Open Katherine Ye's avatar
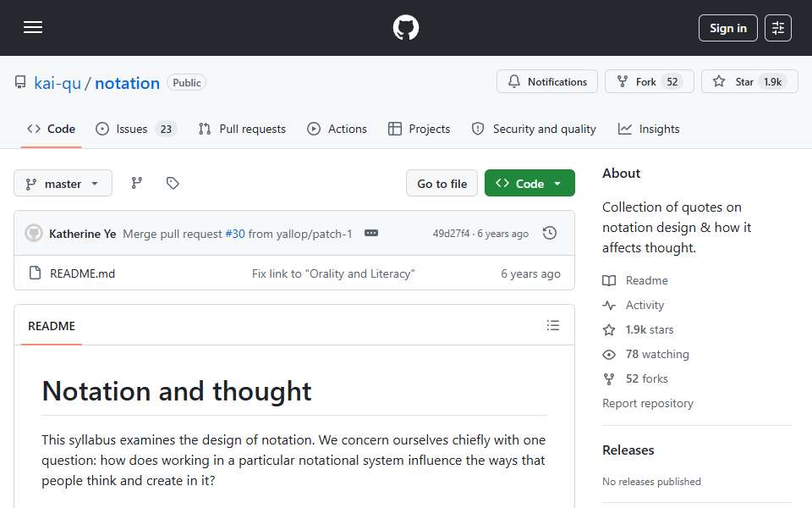Viewport: 812px width, 508px height. [x=34, y=234]
